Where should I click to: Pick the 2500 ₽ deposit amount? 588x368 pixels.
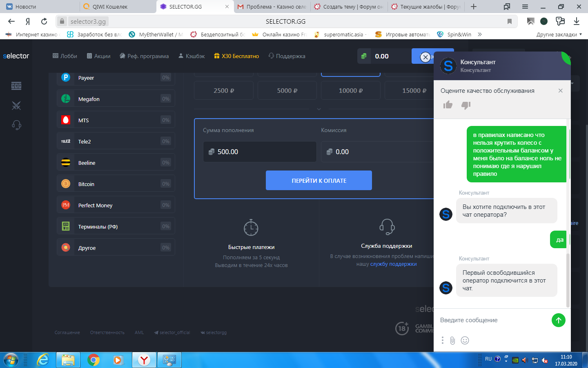pyautogui.click(x=224, y=90)
